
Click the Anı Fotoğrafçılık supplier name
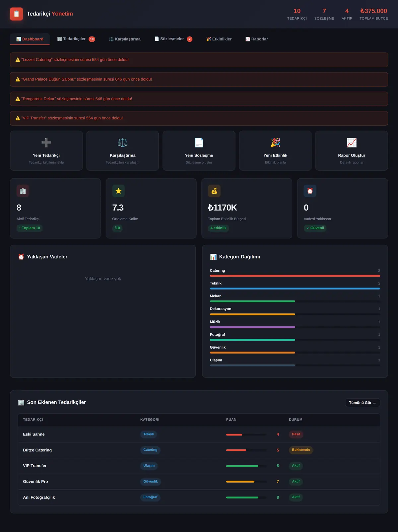(x=39, y=498)
